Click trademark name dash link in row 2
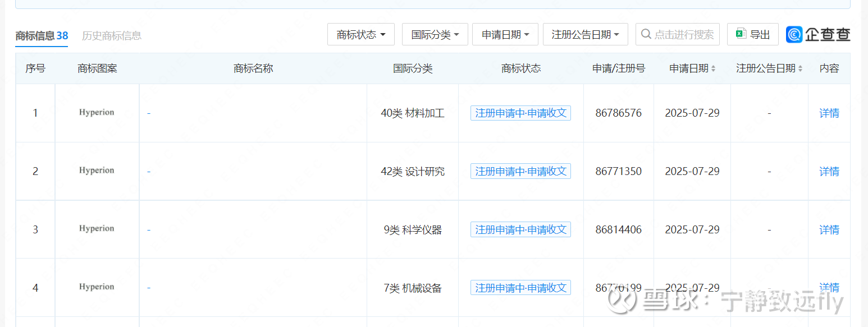Image resolution: width=868 pixels, height=327 pixels. click(149, 172)
